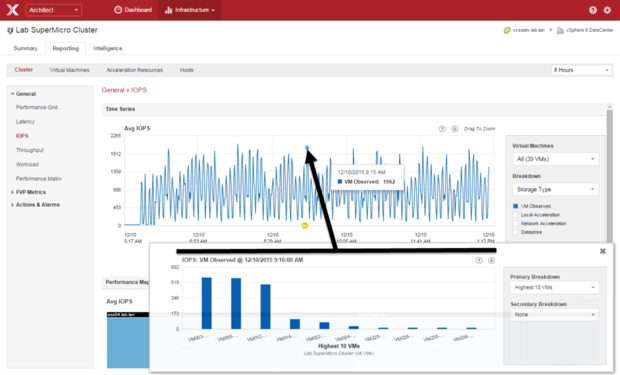Click the VM012 bar in the chart

266,307
